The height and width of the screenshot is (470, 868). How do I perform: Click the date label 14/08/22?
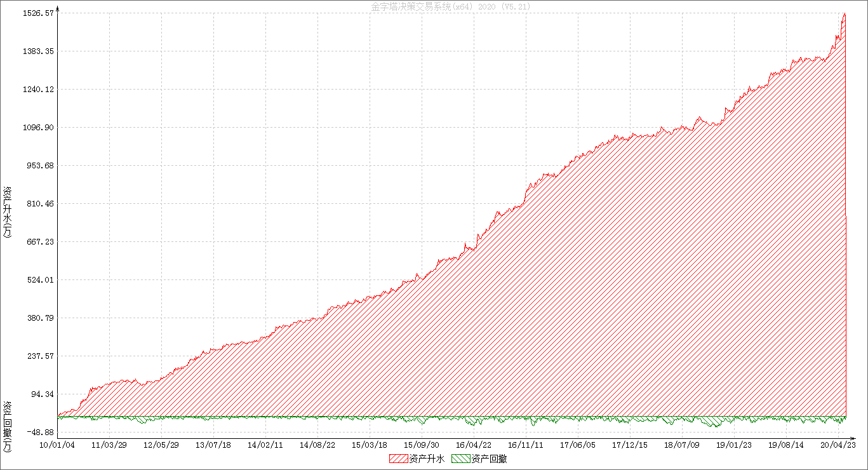click(317, 445)
